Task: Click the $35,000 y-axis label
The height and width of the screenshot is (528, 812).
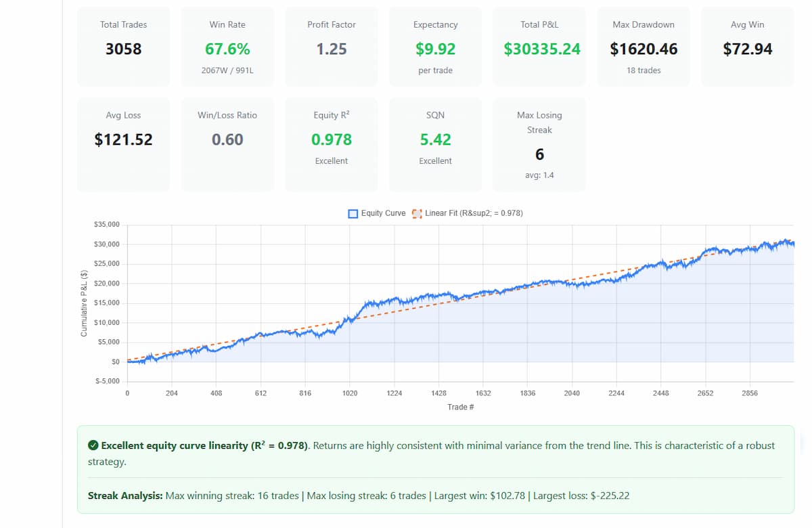Action: (x=106, y=225)
